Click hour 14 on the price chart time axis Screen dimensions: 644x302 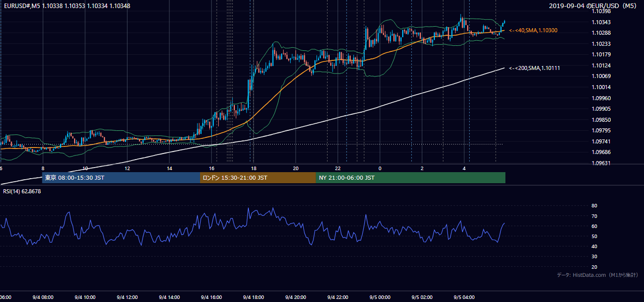[169, 169]
